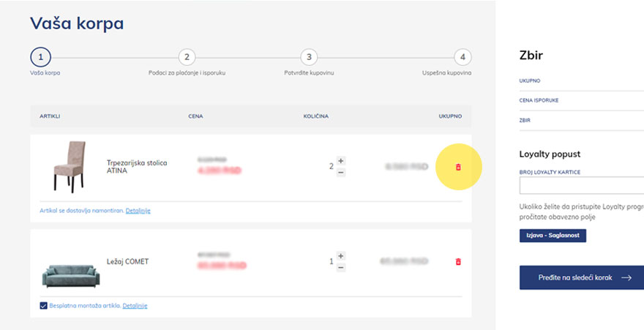Open the ATINA chair product image
The height and width of the screenshot is (330, 644).
[x=70, y=167]
